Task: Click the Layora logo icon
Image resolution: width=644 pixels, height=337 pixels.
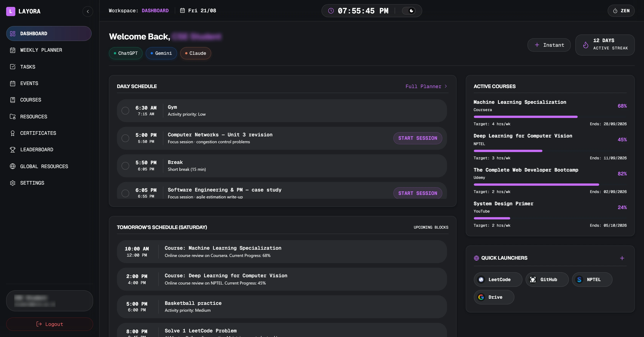Action: click(x=11, y=11)
